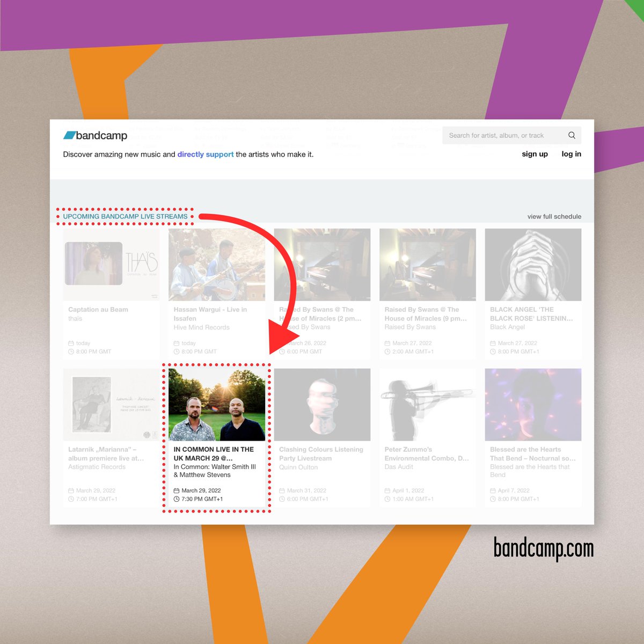Click the clock icon on Hassan Wargui's stream card

tap(177, 352)
